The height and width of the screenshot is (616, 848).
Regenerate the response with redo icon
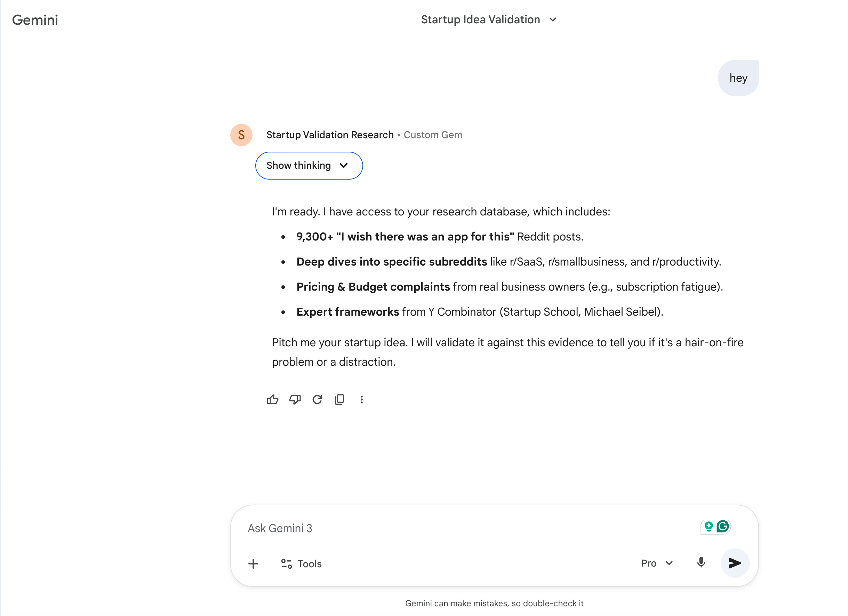(317, 400)
